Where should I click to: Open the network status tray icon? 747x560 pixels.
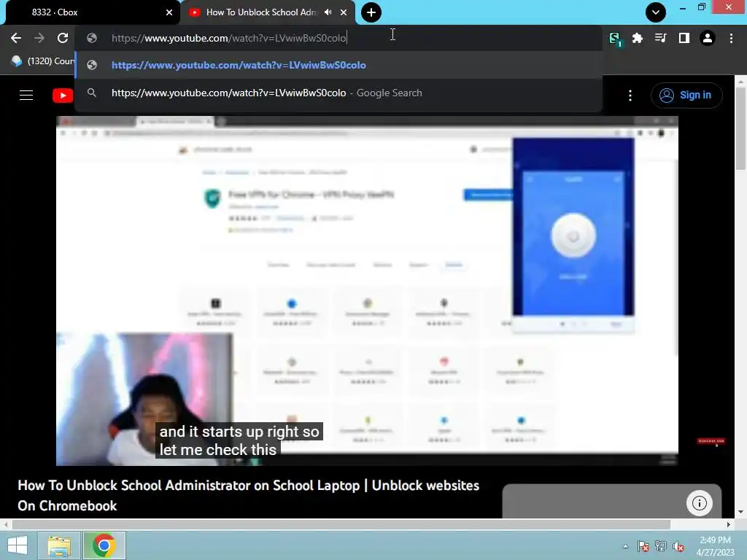click(x=661, y=546)
